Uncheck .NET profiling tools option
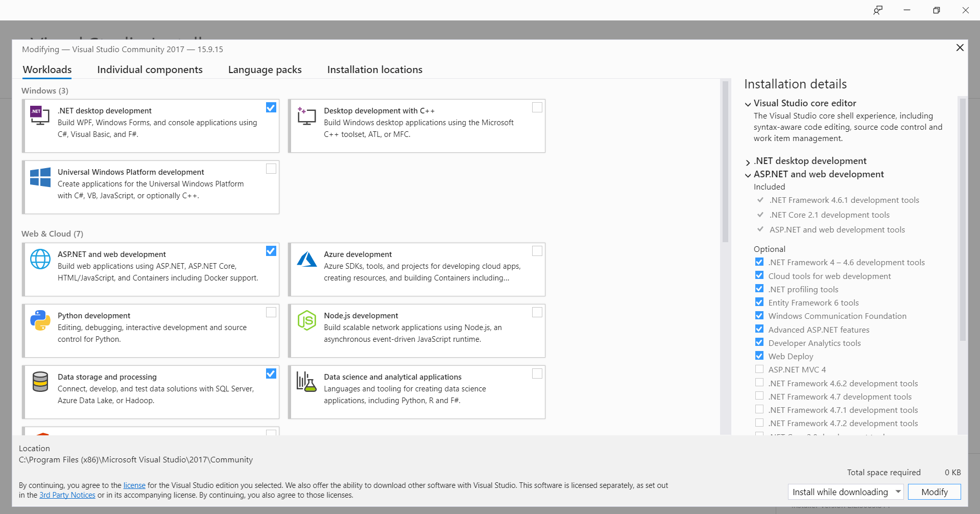This screenshot has height=514, width=980. [759, 289]
